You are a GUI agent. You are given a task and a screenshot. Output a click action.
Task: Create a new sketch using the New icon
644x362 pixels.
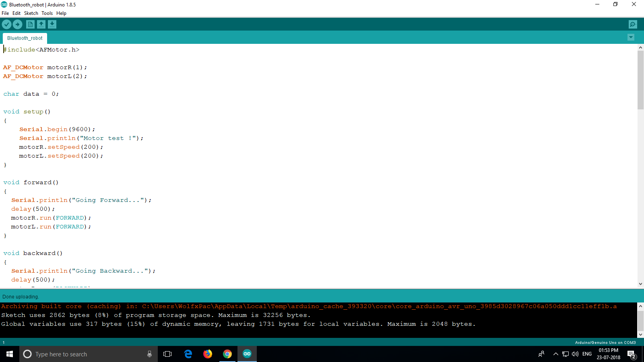(x=30, y=25)
